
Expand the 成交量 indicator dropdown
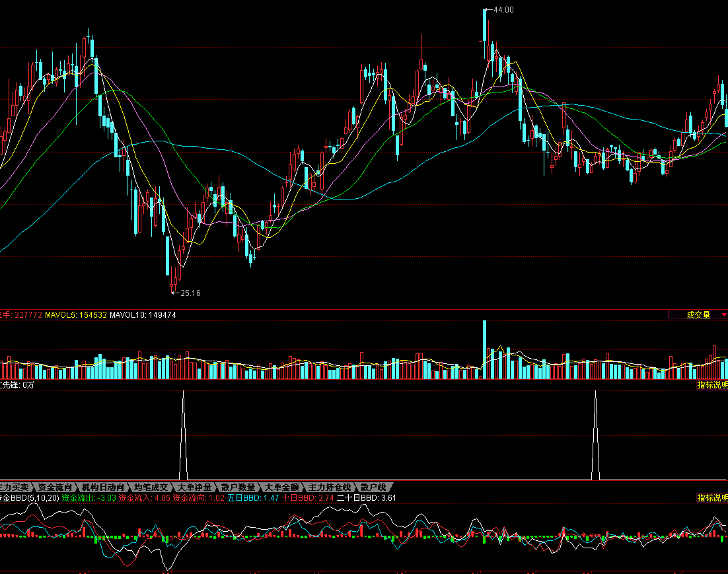[x=698, y=315]
